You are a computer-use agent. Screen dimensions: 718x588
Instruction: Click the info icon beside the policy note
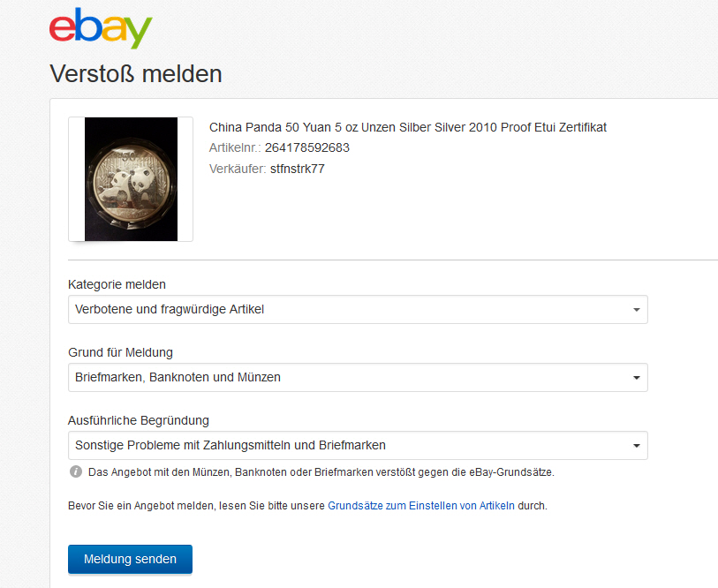[75, 472]
